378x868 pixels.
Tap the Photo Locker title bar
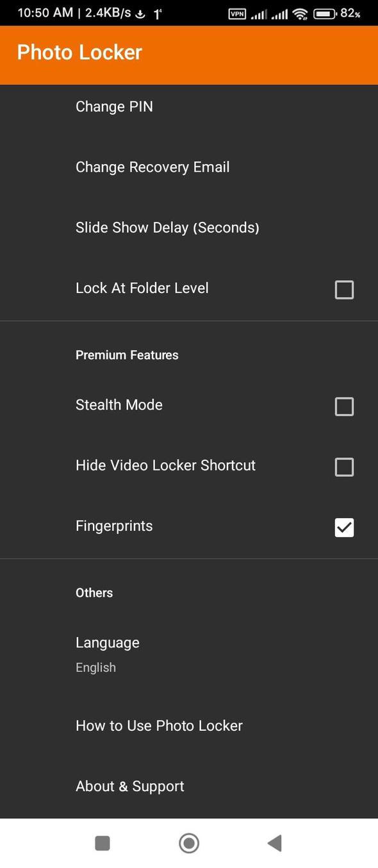(79, 53)
